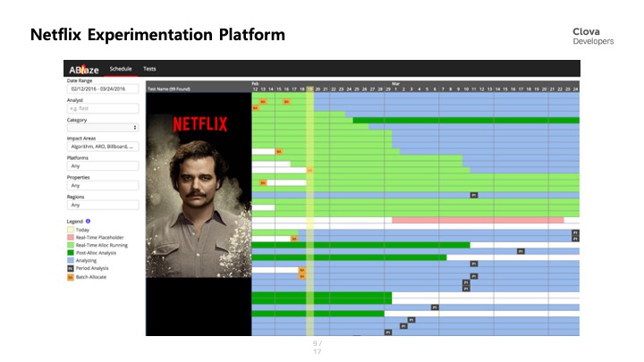
Task: Switch to the Tests tab
Action: click(150, 69)
